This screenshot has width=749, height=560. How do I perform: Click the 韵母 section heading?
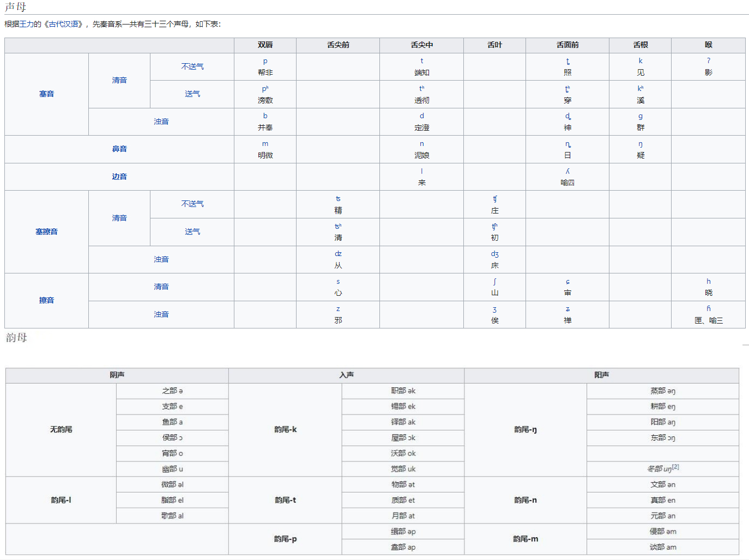pyautogui.click(x=16, y=338)
